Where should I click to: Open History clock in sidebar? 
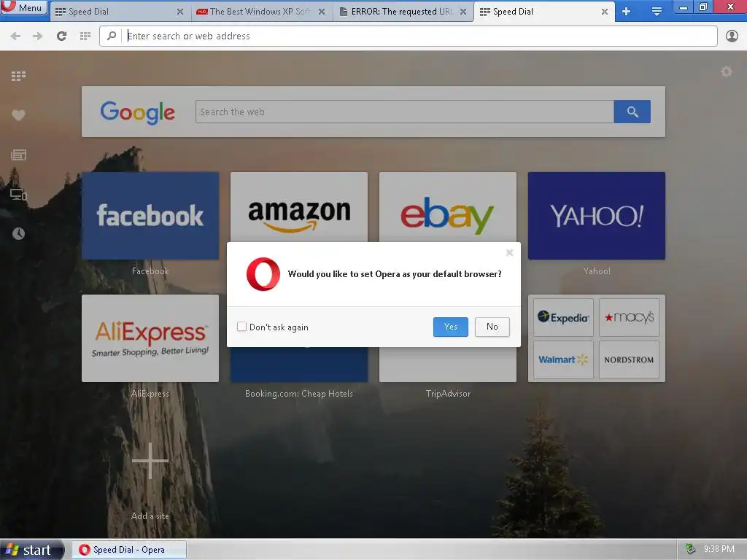pos(18,234)
